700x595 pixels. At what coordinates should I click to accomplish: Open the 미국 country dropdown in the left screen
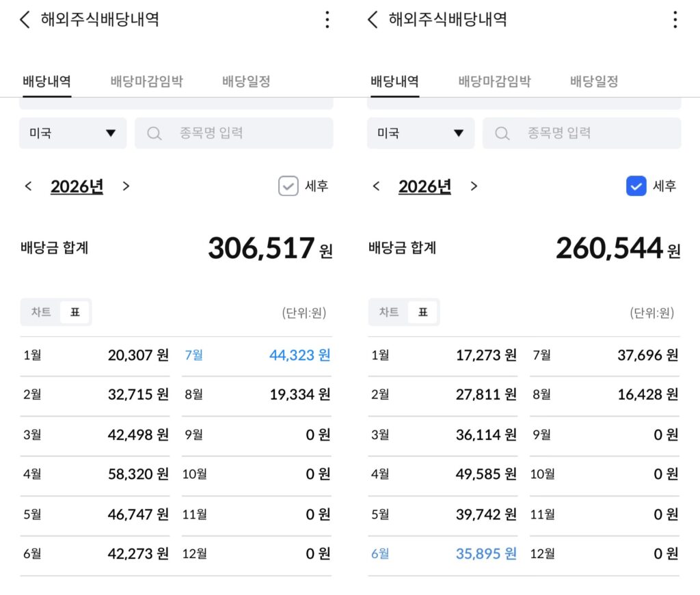[x=72, y=133]
